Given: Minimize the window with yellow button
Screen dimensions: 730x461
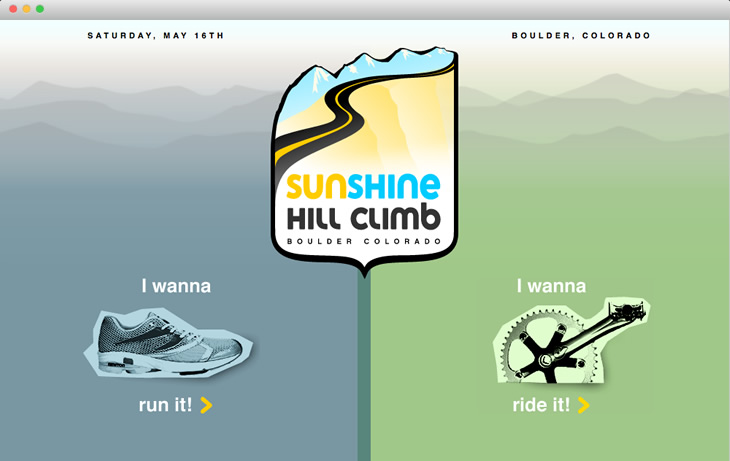Looking at the screenshot, I should point(27,9).
